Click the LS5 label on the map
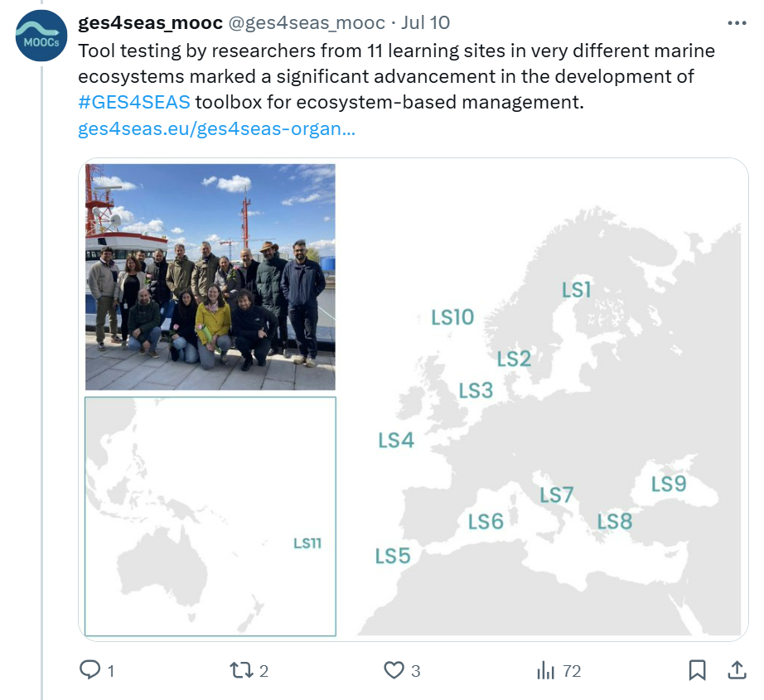 tap(393, 556)
